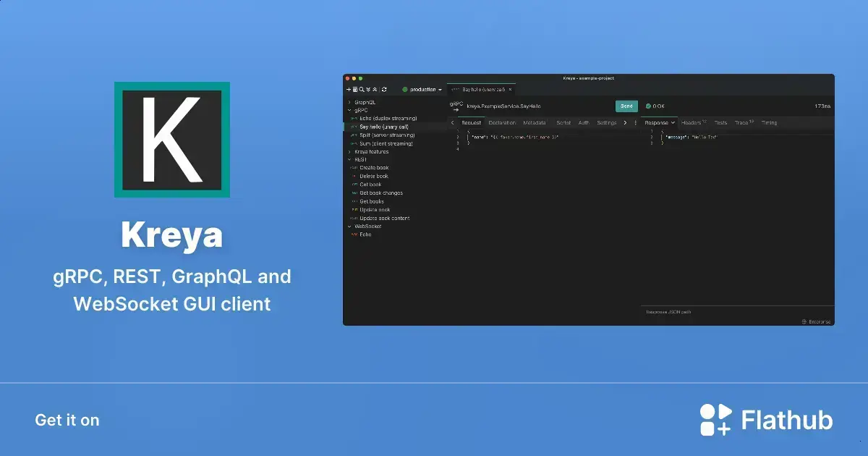Open the Delete book REST operation
Viewport: 868px width, 456px height.
tap(374, 176)
